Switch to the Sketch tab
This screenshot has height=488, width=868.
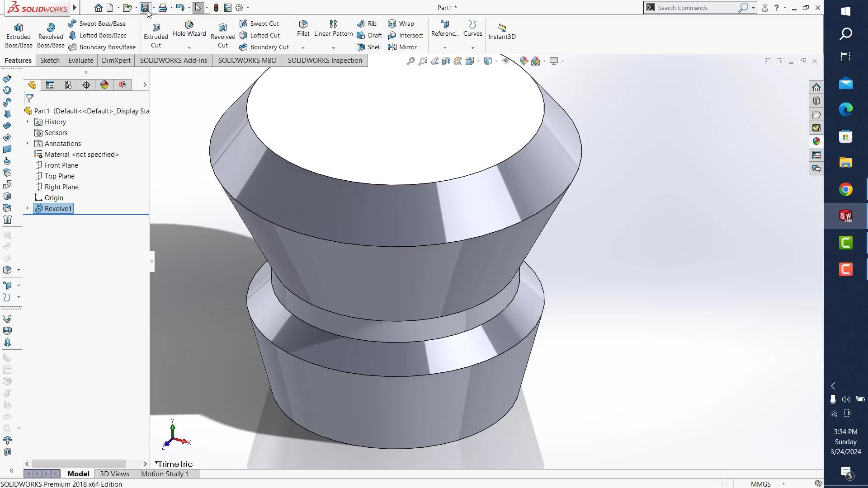click(50, 61)
